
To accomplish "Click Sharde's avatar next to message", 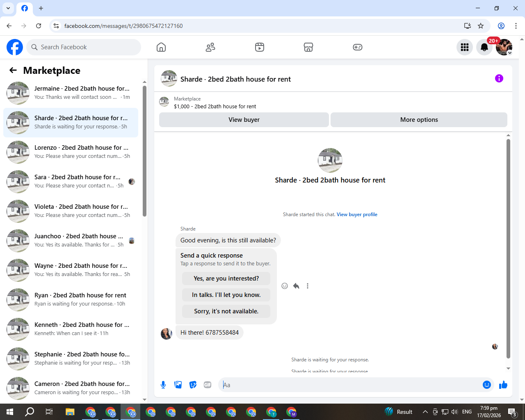I will point(167,334).
